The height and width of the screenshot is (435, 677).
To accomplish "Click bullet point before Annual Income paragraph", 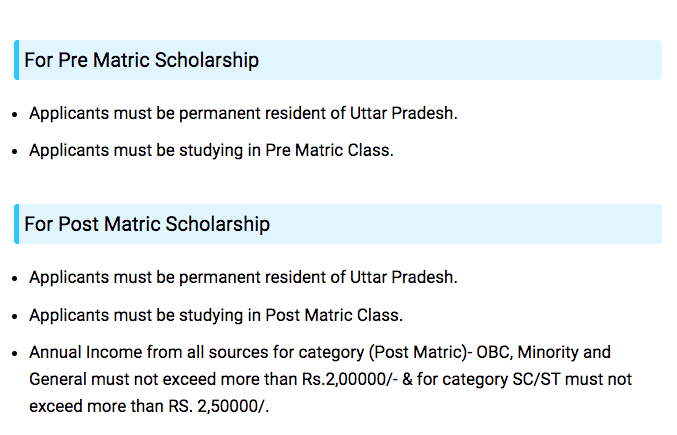I will [x=14, y=354].
